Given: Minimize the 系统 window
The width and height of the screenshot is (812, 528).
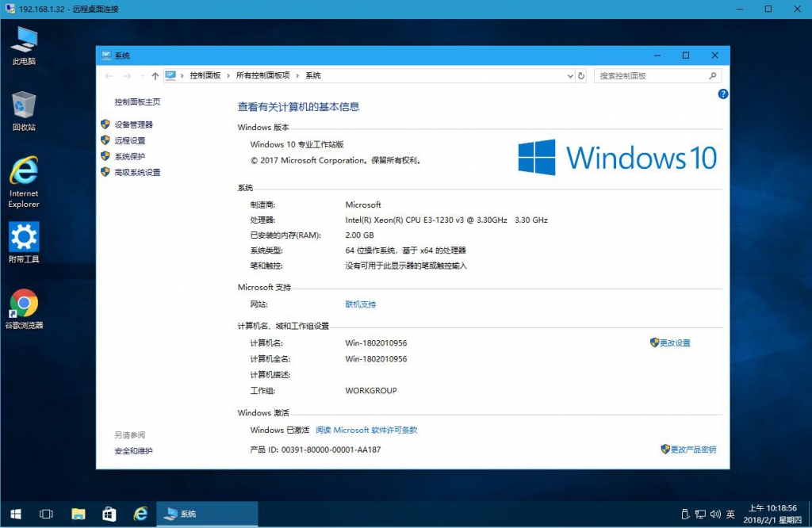Looking at the screenshot, I should point(657,55).
